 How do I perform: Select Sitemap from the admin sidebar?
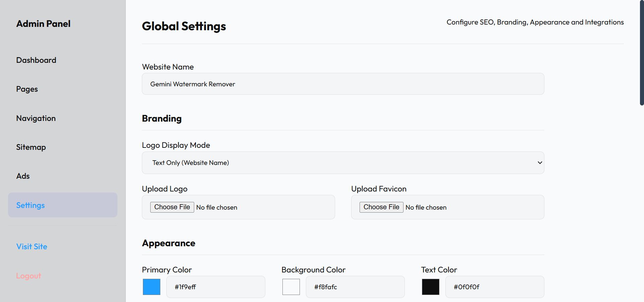(x=31, y=147)
